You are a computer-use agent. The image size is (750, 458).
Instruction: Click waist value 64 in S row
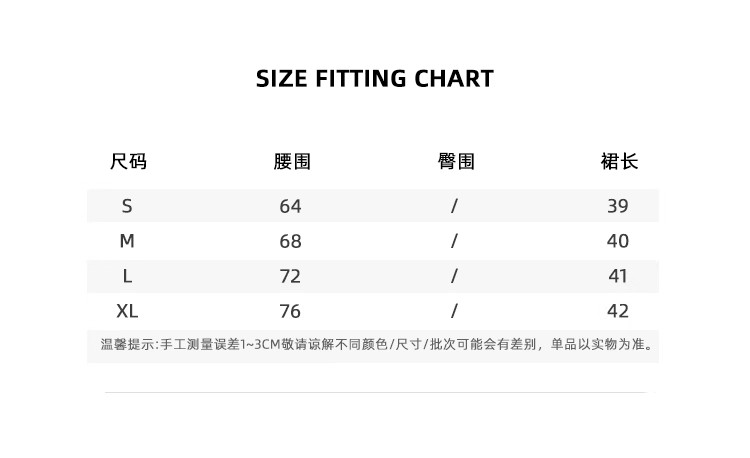point(290,206)
